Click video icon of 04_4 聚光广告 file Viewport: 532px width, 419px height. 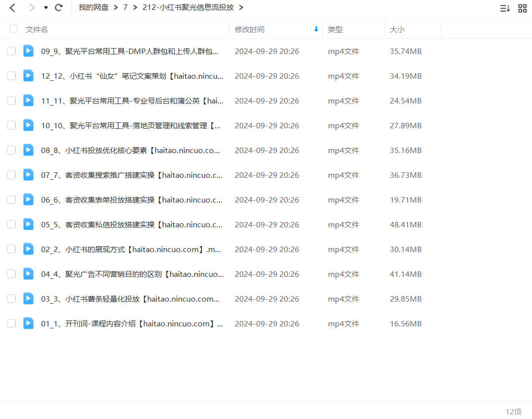pyautogui.click(x=29, y=274)
